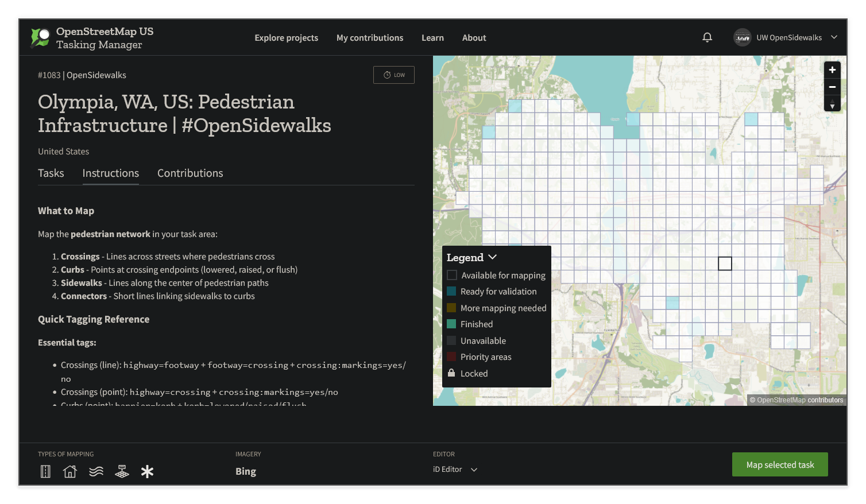Screen dimensions: 866x504
Task: Click the 'Quick Tagging Reference' heading
Action: [94, 319]
